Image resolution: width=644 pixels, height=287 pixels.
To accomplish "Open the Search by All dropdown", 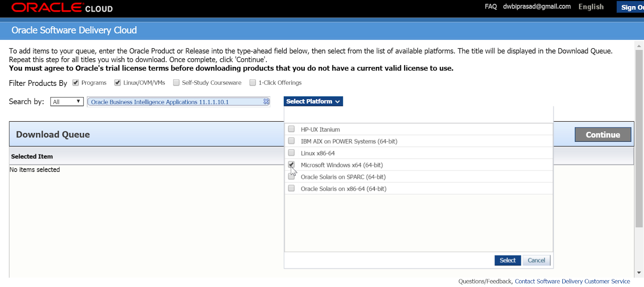I will click(x=67, y=102).
